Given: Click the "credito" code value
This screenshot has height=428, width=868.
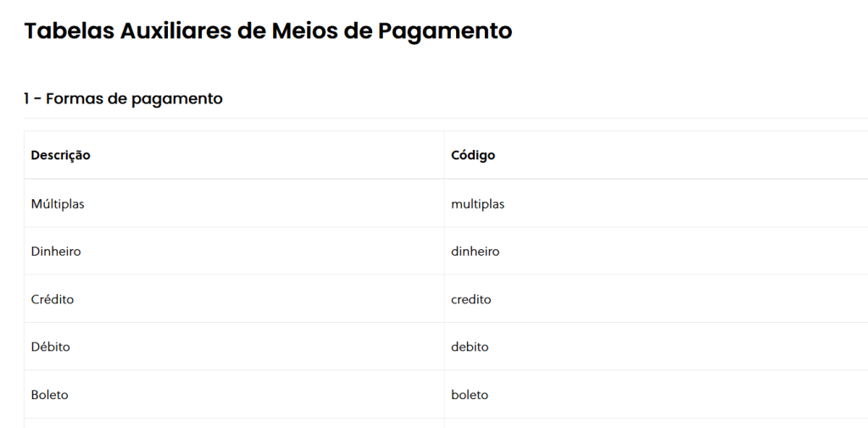Looking at the screenshot, I should click(471, 300).
